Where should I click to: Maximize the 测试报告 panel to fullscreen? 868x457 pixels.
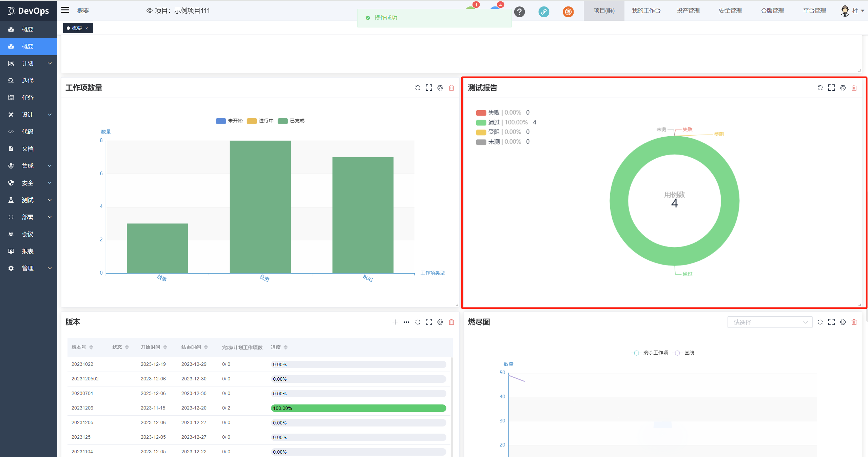[831, 88]
